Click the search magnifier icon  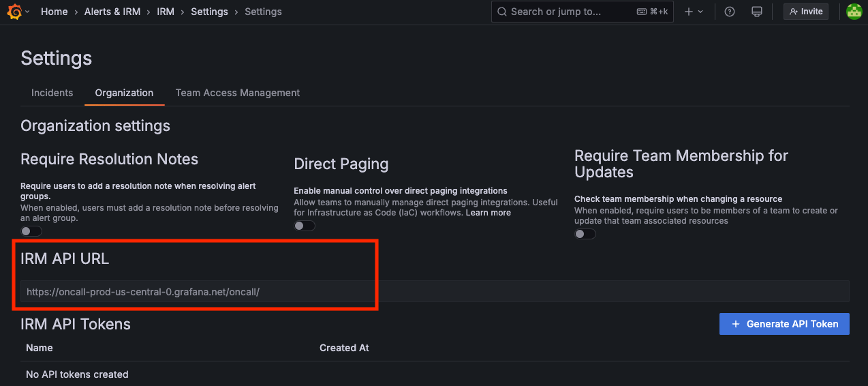(502, 12)
